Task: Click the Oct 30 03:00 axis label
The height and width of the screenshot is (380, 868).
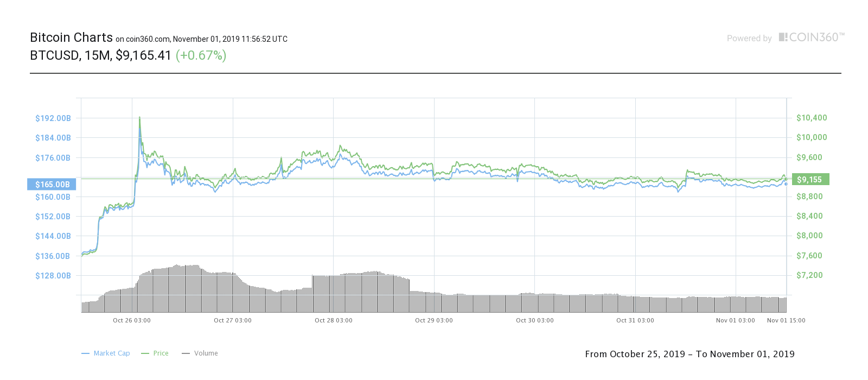Action: [535, 320]
